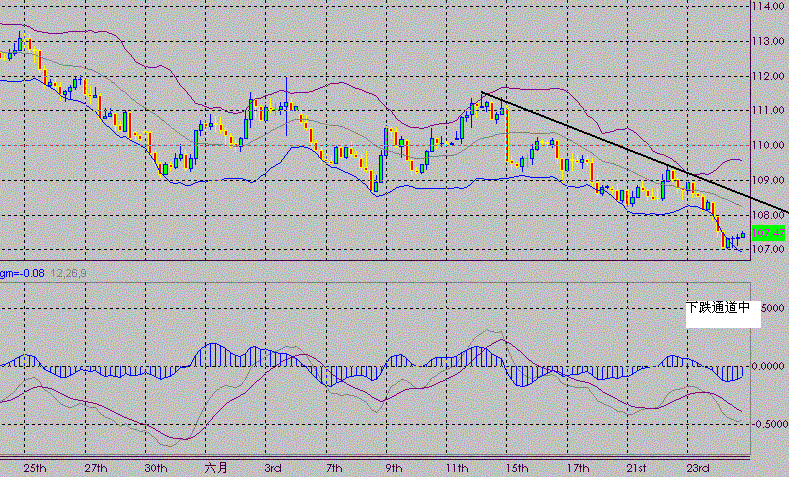Click the 110.00 price axis label

tap(769, 145)
